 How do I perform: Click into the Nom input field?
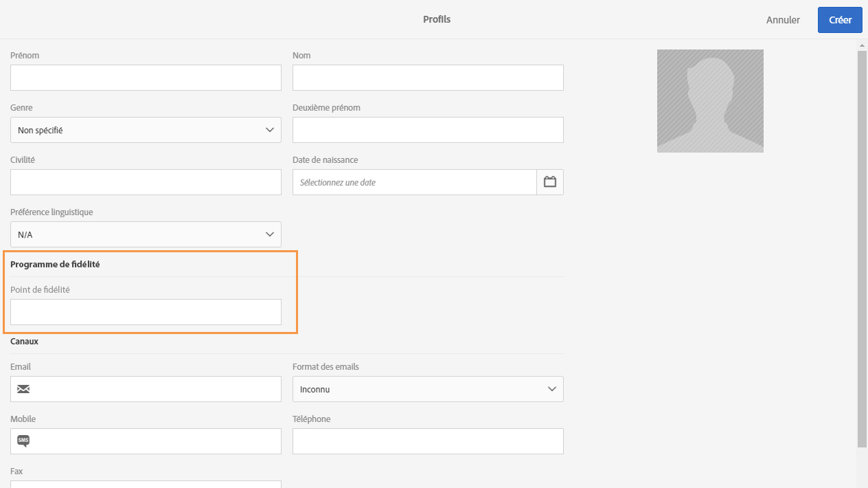pos(428,78)
